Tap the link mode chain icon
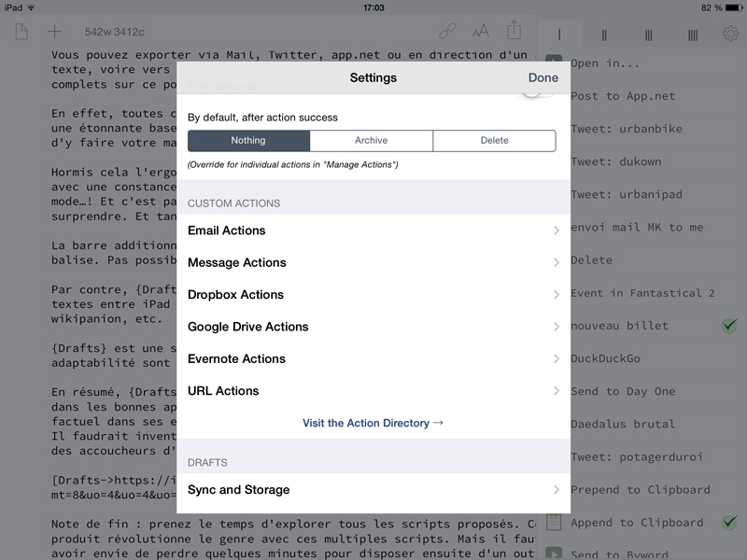Viewport: 747px width, 560px height. pos(447,32)
